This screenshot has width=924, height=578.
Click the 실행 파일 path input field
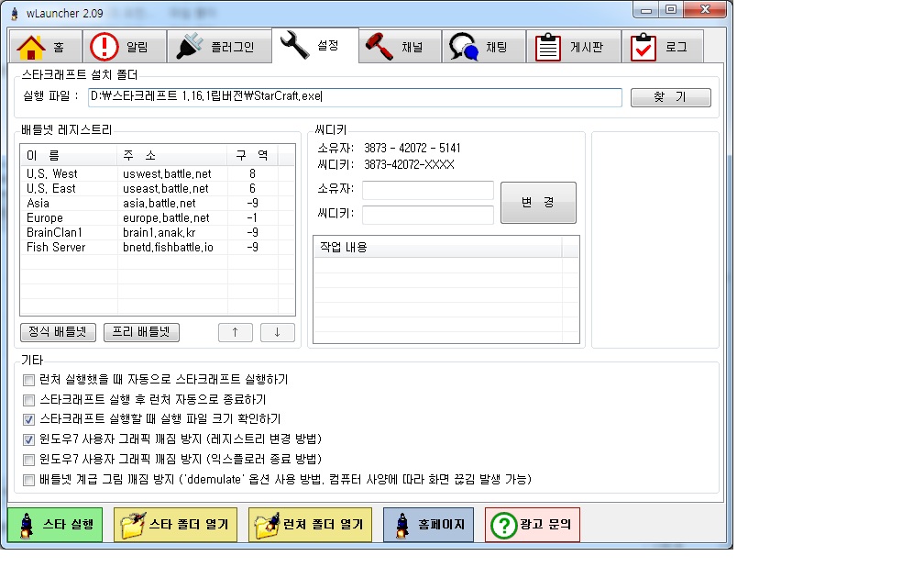click(x=355, y=97)
